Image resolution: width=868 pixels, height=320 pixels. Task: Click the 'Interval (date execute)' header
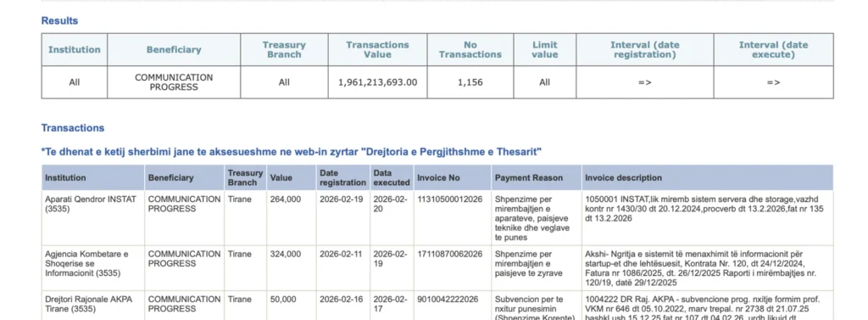(x=773, y=49)
